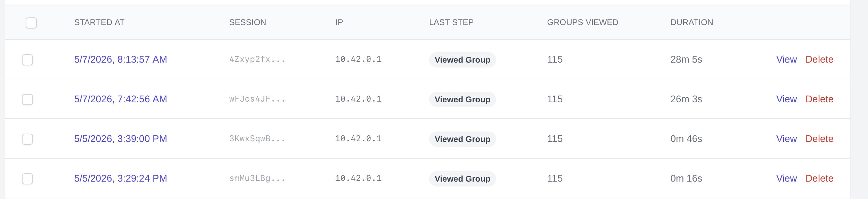Delete the 3KwxSqwB session
The width and height of the screenshot is (868, 199).
(819, 139)
